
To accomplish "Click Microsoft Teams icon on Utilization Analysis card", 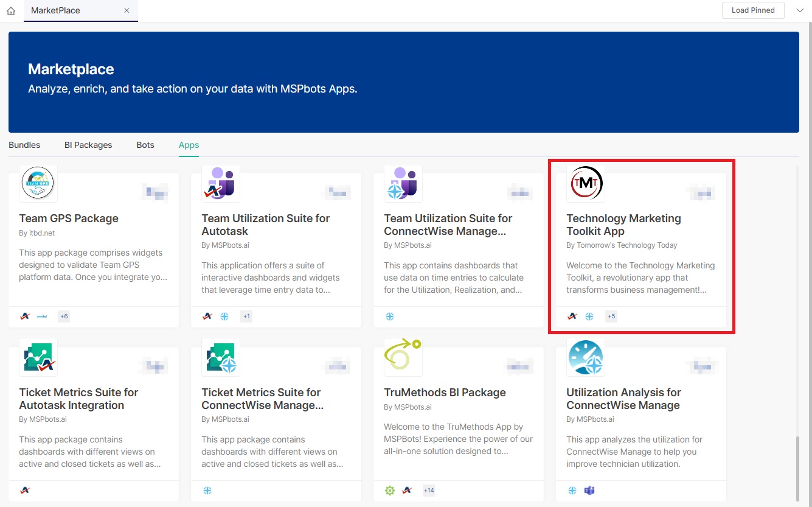I will click(589, 491).
